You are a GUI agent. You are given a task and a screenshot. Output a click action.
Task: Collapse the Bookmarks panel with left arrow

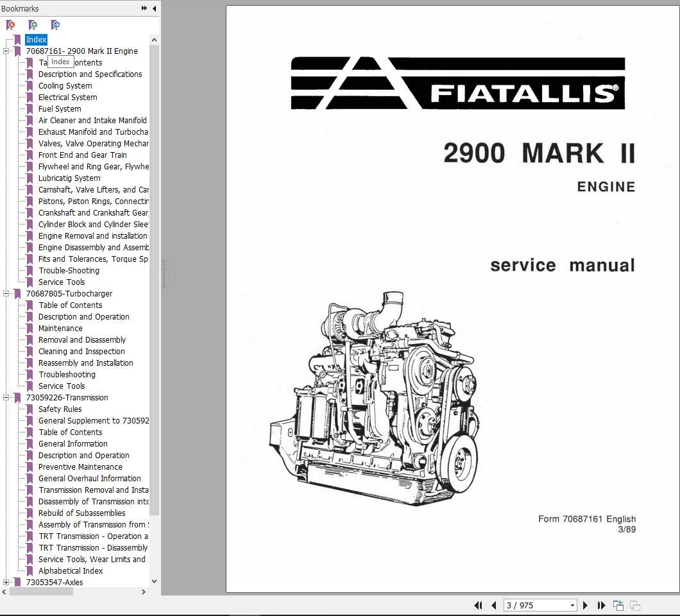click(x=154, y=8)
